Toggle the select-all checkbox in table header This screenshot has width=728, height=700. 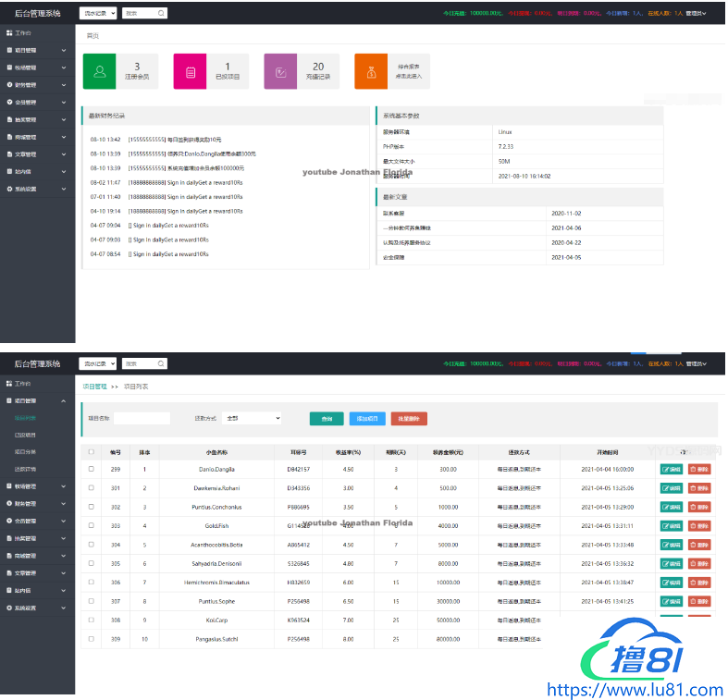(x=91, y=452)
